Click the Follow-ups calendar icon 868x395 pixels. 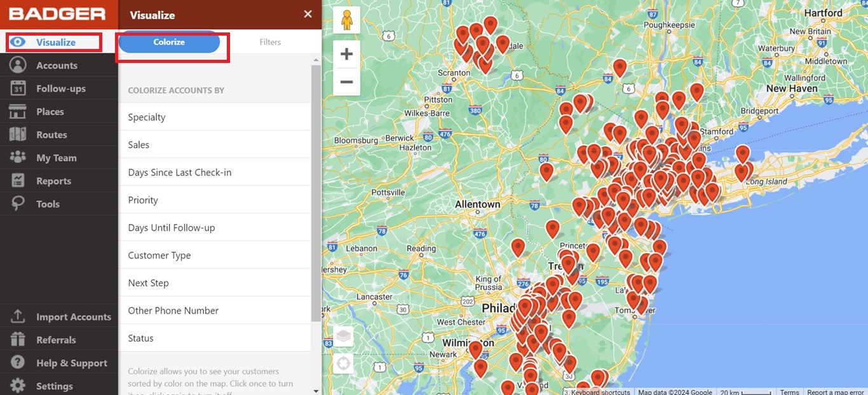[x=18, y=88]
